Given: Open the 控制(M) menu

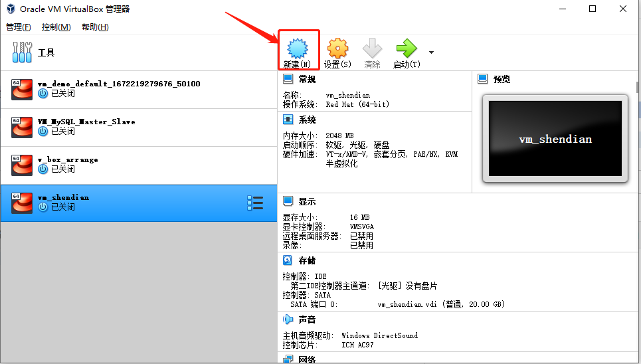Looking at the screenshot, I should 56,27.
